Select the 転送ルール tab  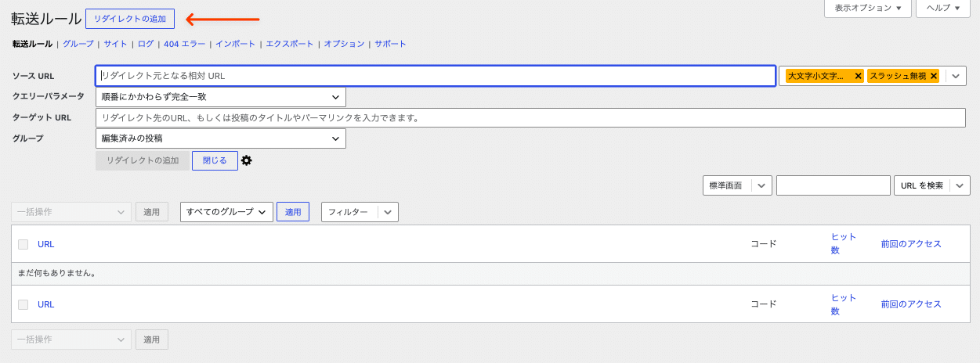[x=33, y=44]
